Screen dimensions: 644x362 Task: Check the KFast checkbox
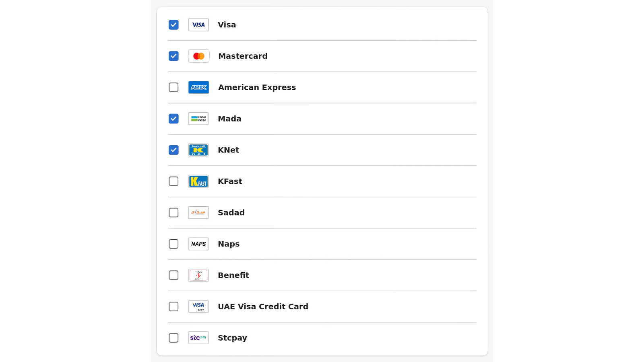(x=173, y=181)
